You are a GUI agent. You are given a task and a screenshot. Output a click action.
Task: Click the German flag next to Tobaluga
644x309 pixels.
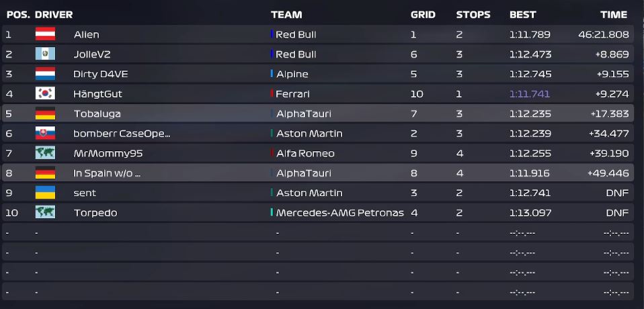45,114
